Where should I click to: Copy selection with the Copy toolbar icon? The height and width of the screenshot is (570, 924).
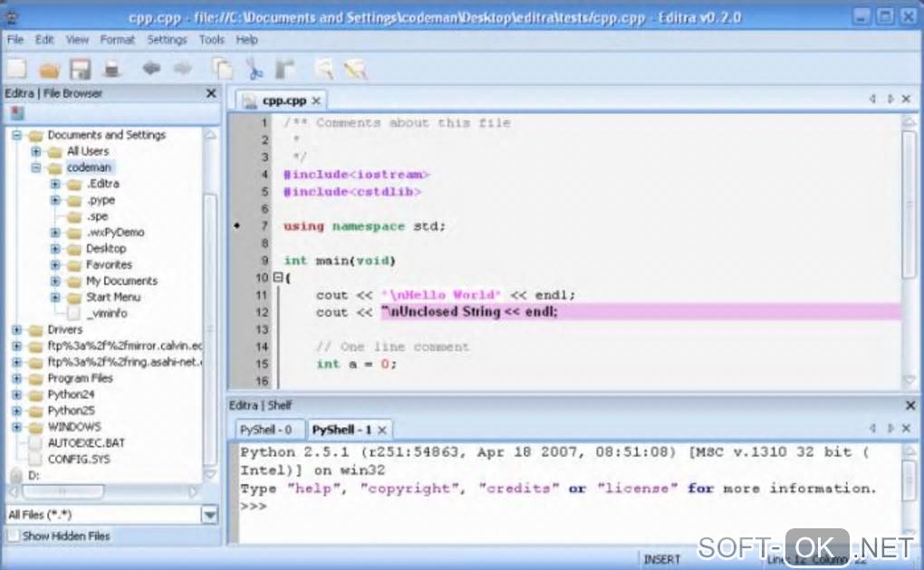click(x=223, y=69)
